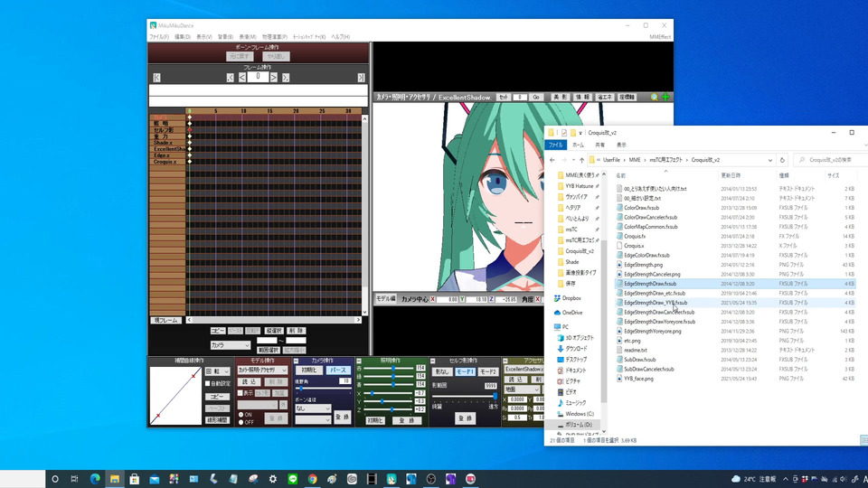This screenshot has width=868, height=488.
Task: Open the Croquis.fx file icon
Action: click(619, 236)
